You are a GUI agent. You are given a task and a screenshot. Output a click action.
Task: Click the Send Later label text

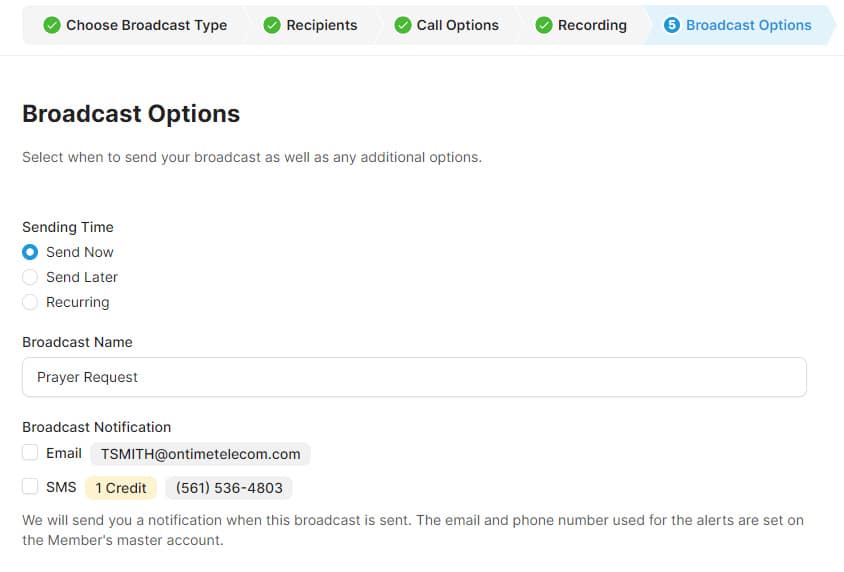click(x=82, y=277)
